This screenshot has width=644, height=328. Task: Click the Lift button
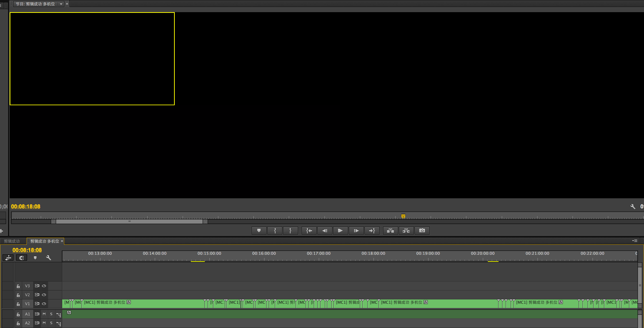390,231
